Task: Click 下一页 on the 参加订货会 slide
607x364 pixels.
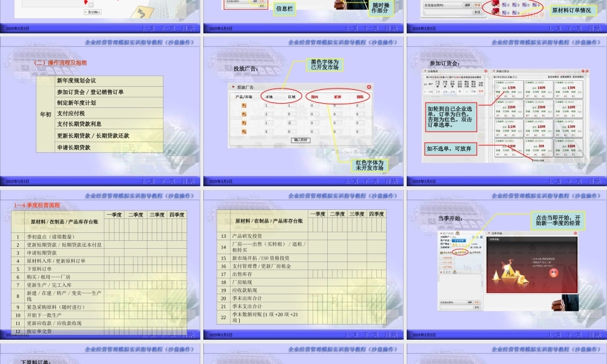Action: click(574, 181)
